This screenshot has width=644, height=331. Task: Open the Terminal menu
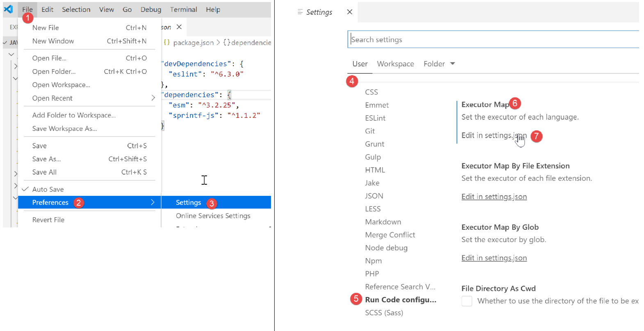coord(183,9)
